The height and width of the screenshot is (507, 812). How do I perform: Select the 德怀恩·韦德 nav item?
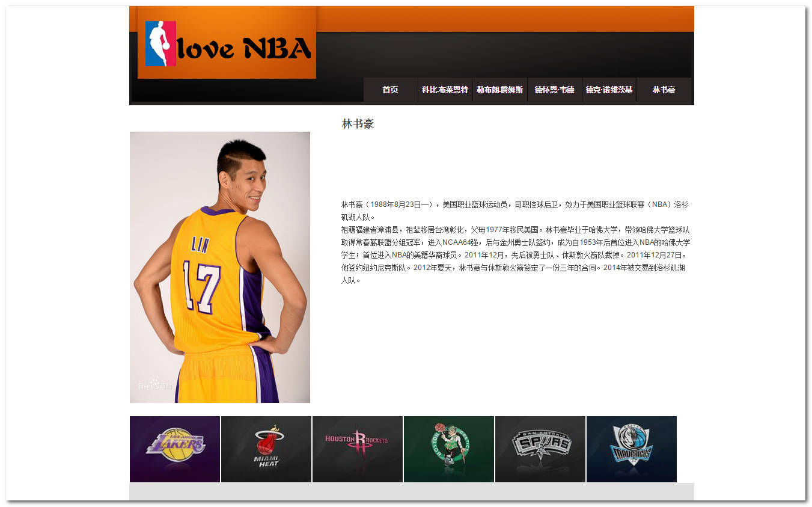click(x=554, y=90)
